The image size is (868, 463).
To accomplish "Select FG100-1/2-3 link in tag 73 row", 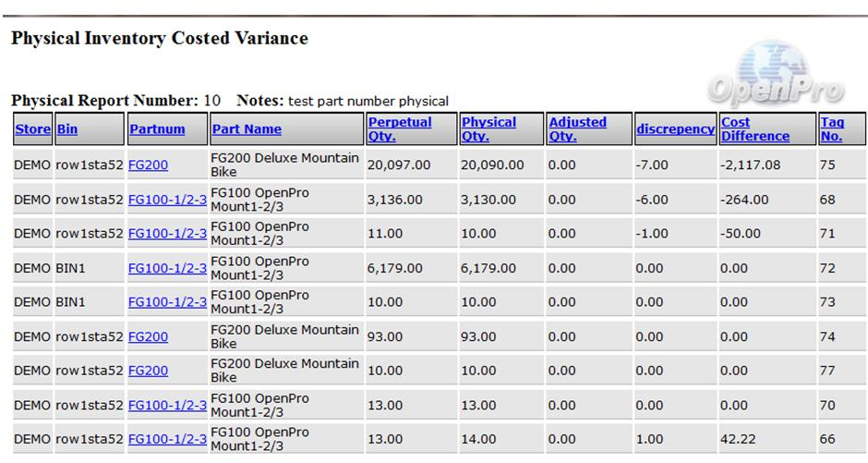I will tap(167, 302).
